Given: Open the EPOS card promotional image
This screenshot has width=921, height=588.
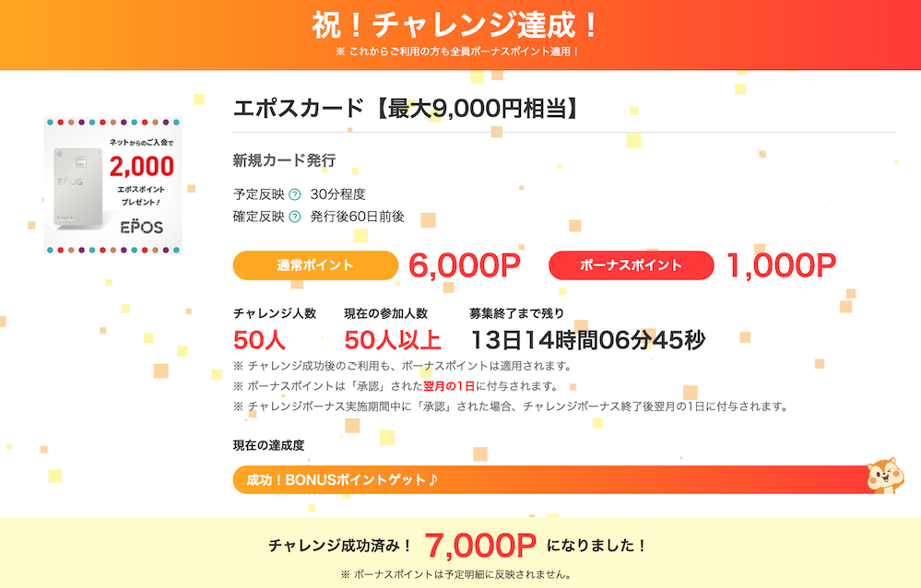Looking at the screenshot, I should (x=112, y=185).
